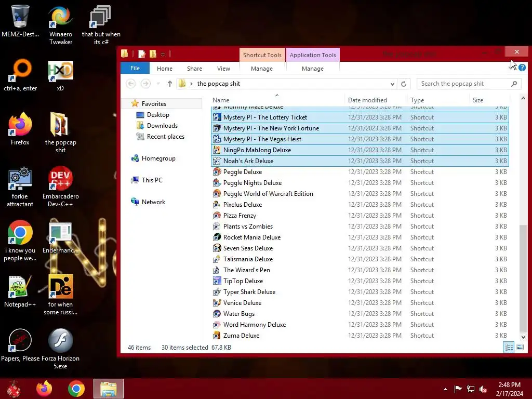Select This PC in navigation pane
Image resolution: width=532 pixels, height=399 pixels.
(152, 180)
